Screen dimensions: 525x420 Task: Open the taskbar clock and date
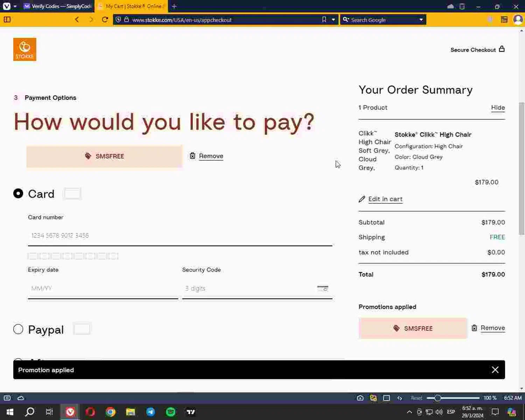click(472, 412)
